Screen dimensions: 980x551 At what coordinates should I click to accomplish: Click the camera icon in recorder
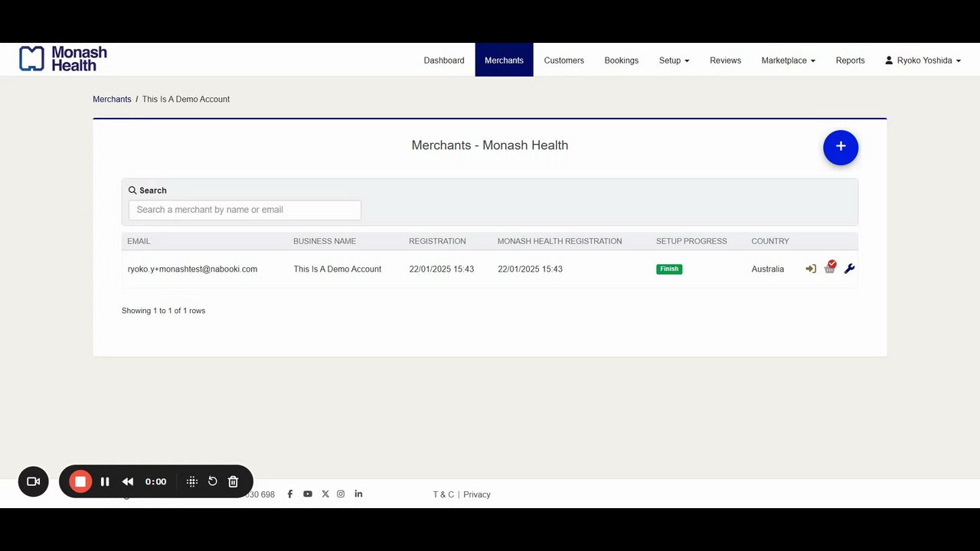pos(34,481)
